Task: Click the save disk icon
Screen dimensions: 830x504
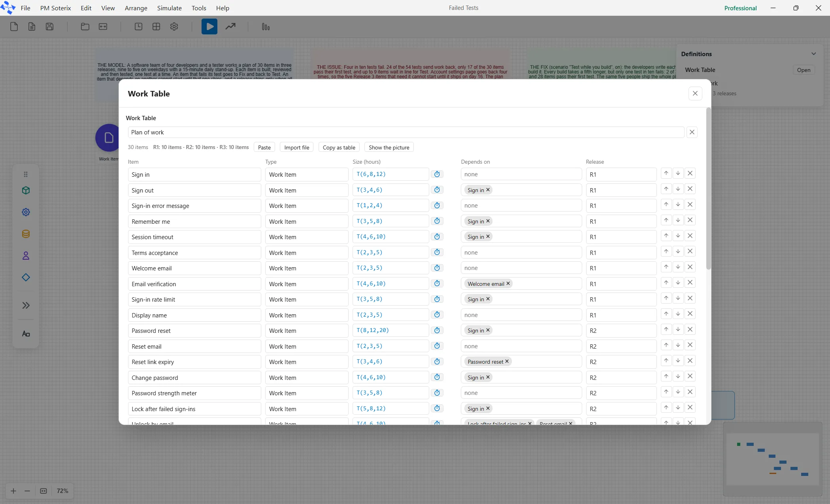Action: (49, 26)
